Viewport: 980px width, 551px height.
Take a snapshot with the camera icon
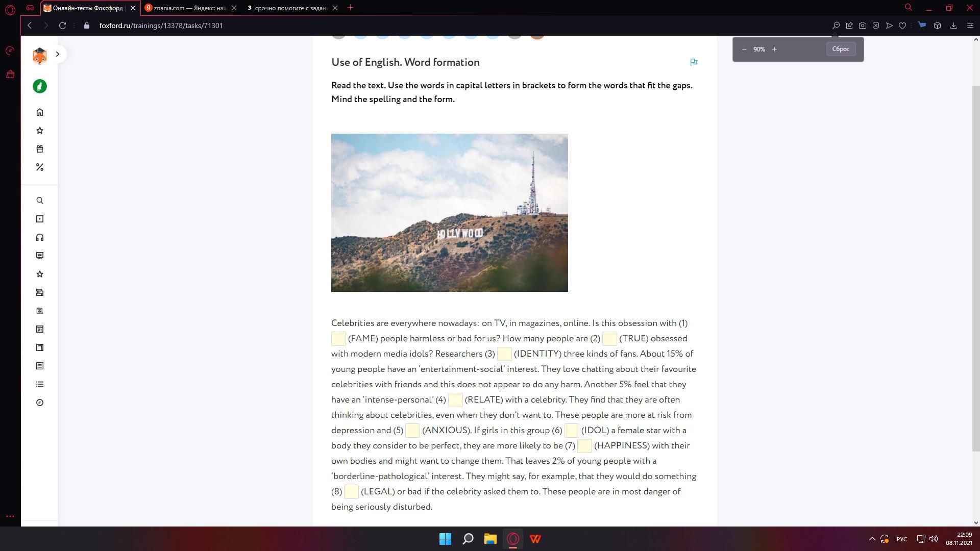[x=863, y=26]
